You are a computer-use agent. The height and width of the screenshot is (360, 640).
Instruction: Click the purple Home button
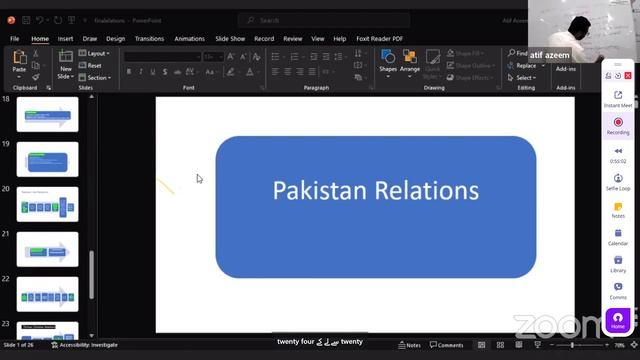click(618, 320)
